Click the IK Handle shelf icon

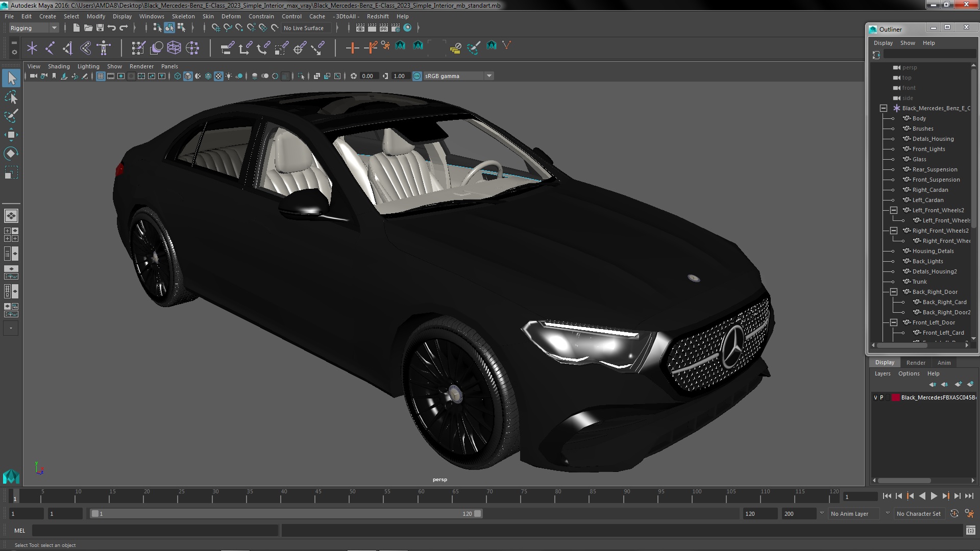68,48
